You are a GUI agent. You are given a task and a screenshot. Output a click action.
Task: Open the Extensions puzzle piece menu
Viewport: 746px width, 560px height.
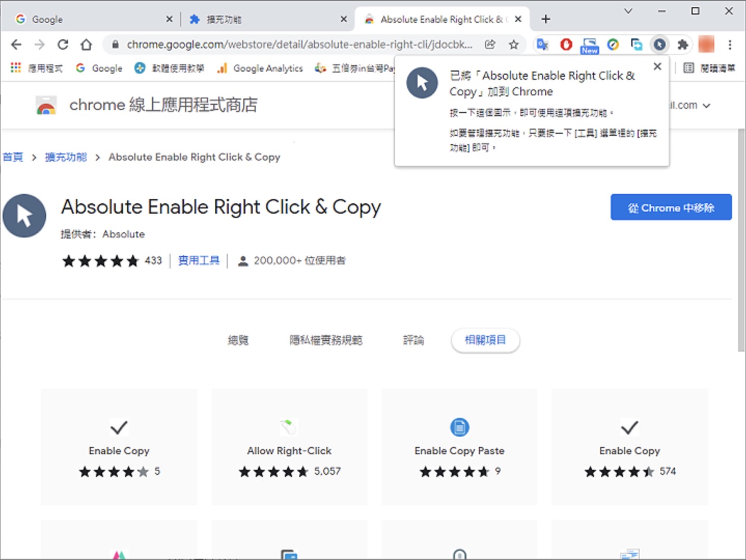pos(683,45)
